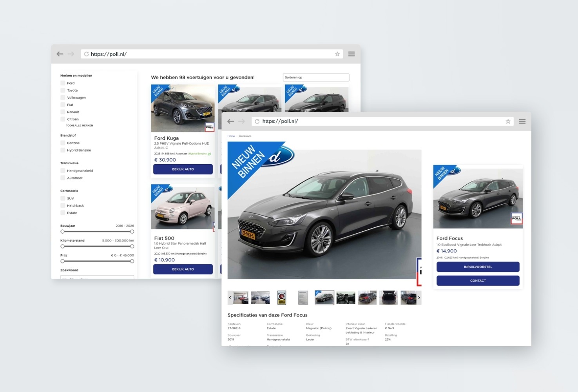The image size is (578, 392).
Task: Click the 'ZT-962-S' kenteken value
Action: [x=234, y=328]
